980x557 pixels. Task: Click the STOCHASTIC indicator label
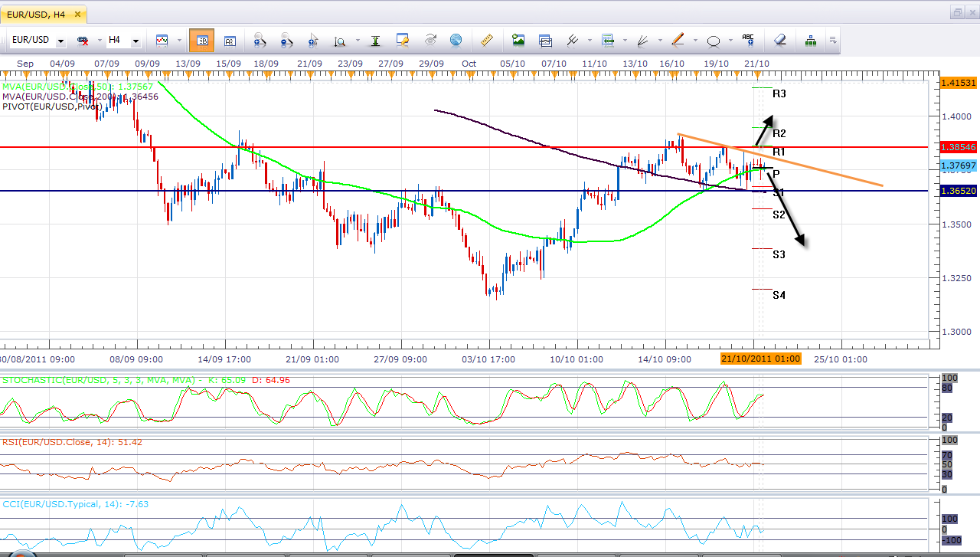tap(145, 379)
